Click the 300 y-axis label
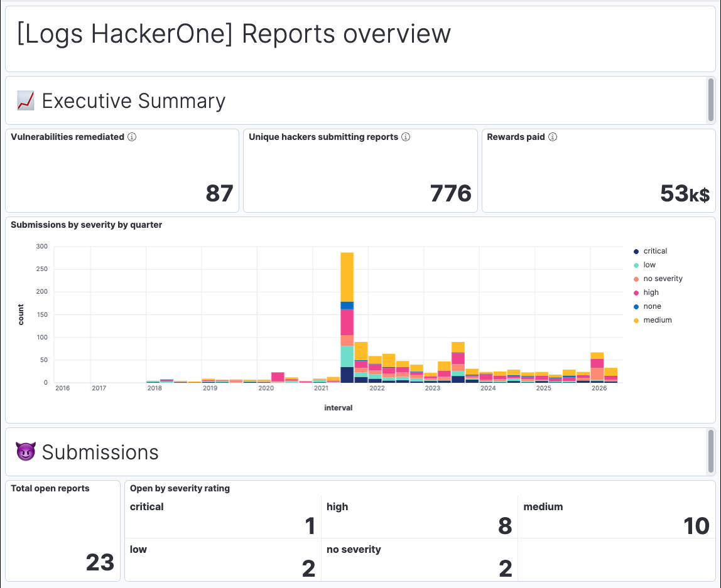Screen dimensions: 721x588 (x=42, y=246)
